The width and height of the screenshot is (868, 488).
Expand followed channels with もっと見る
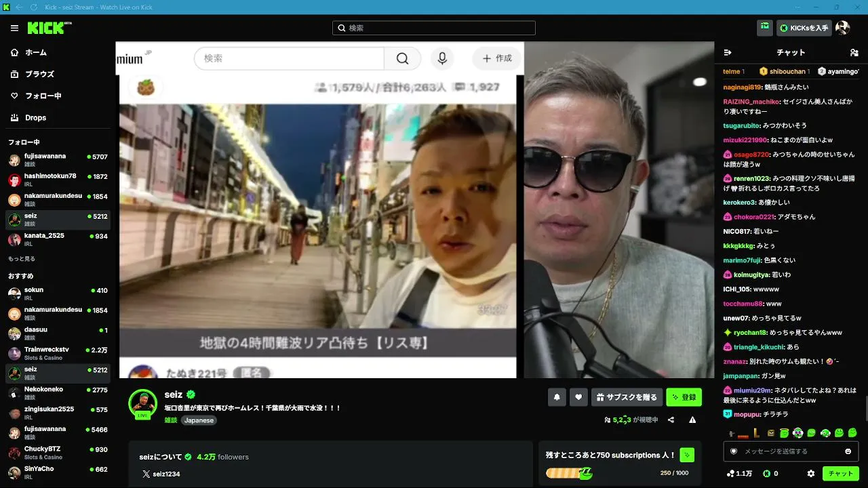[21, 258]
